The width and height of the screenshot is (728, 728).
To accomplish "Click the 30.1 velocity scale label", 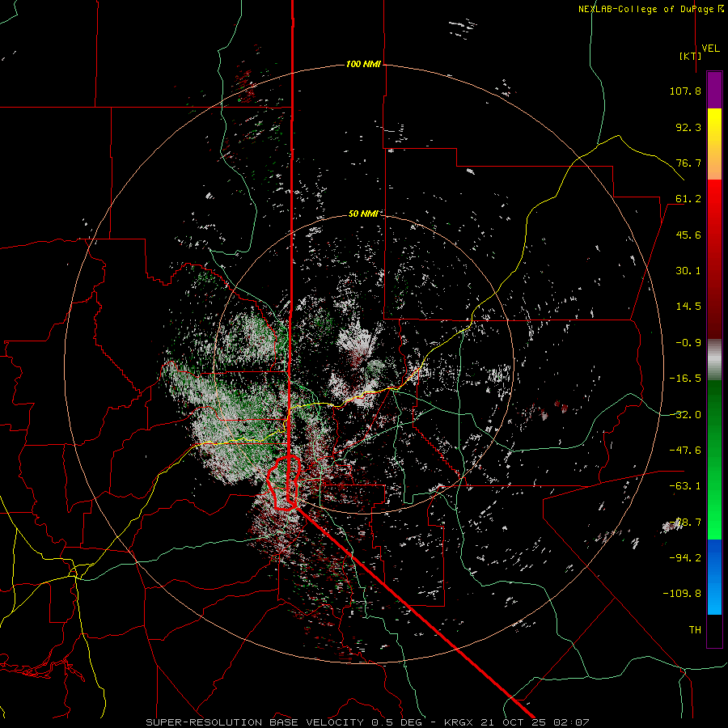I will pyautogui.click(x=688, y=271).
